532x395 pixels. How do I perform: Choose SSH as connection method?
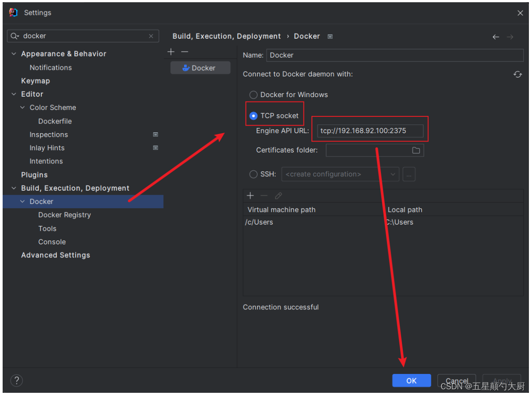(x=253, y=174)
